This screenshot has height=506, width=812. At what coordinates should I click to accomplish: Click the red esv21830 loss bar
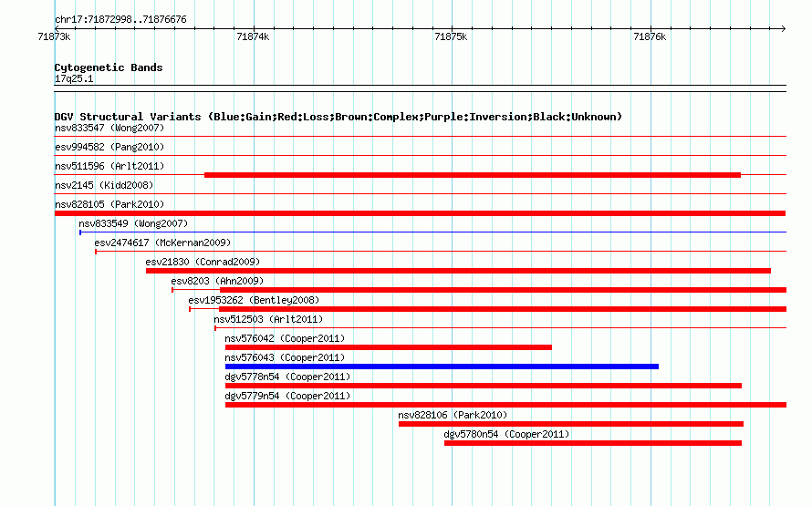coord(458,271)
